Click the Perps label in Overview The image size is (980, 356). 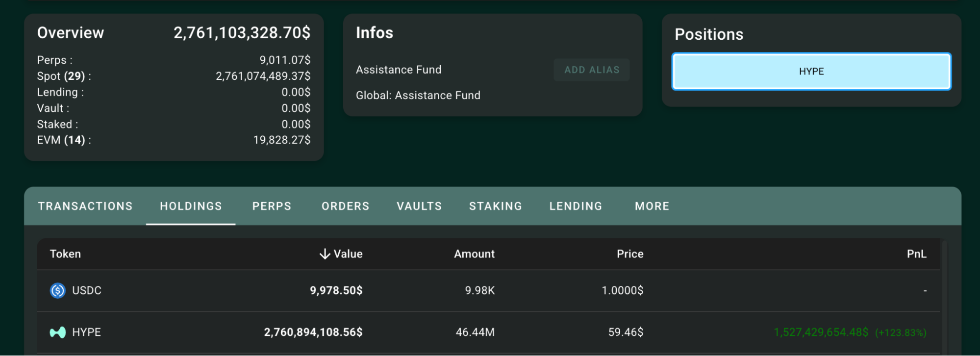click(x=54, y=60)
